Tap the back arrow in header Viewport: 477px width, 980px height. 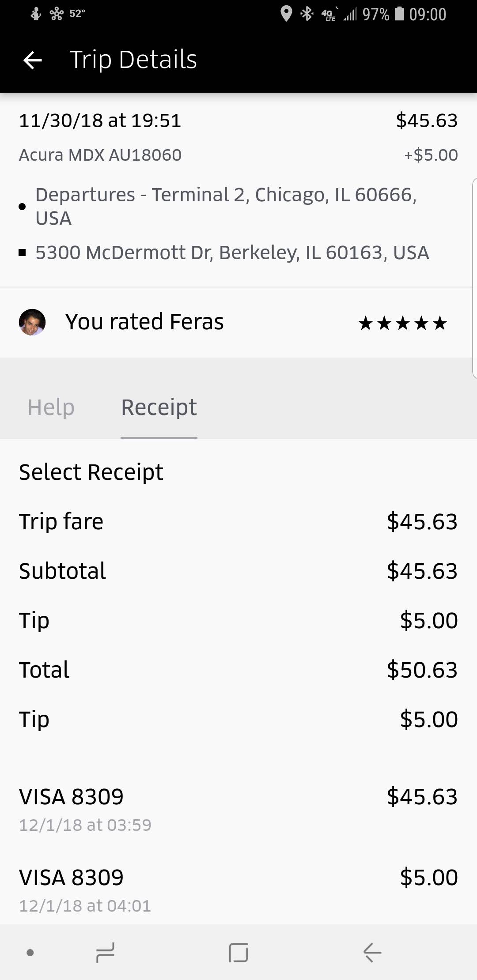point(32,60)
